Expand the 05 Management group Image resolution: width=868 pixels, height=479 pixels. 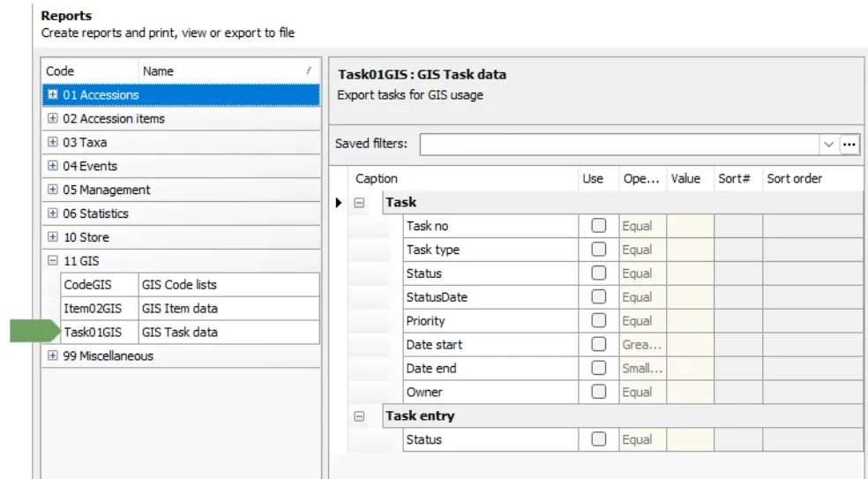pyautogui.click(x=53, y=190)
